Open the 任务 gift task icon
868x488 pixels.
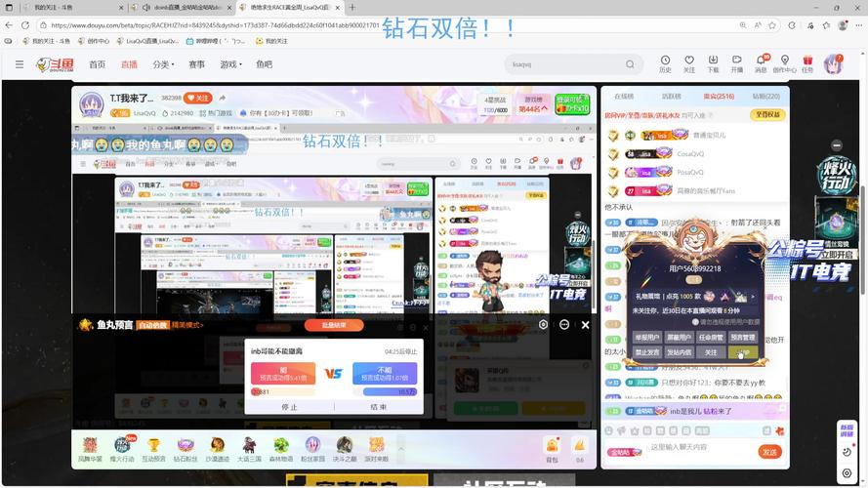pos(807,63)
